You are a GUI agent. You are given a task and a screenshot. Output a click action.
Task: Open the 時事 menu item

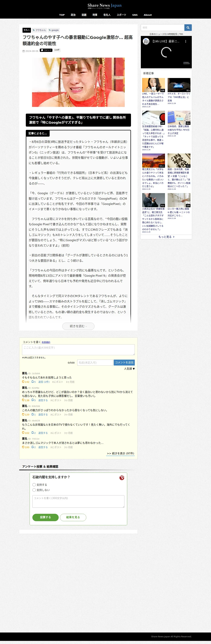pos(95,15)
